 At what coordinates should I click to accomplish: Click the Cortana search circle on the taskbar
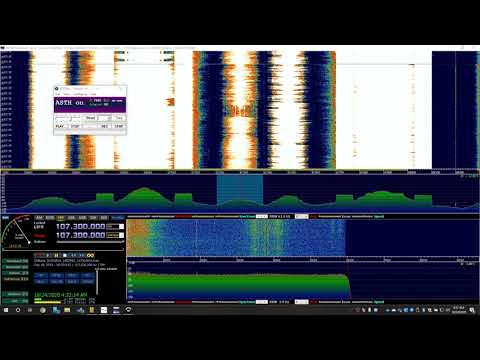(x=18, y=310)
